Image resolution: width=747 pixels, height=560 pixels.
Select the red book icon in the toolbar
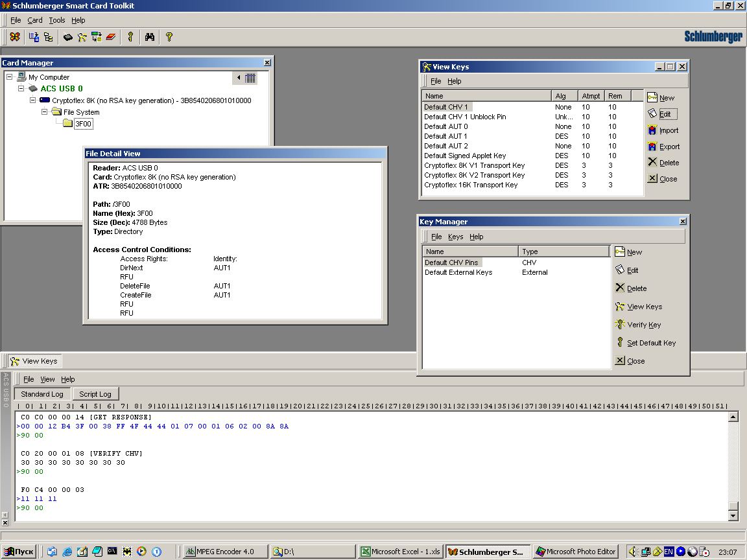click(112, 37)
